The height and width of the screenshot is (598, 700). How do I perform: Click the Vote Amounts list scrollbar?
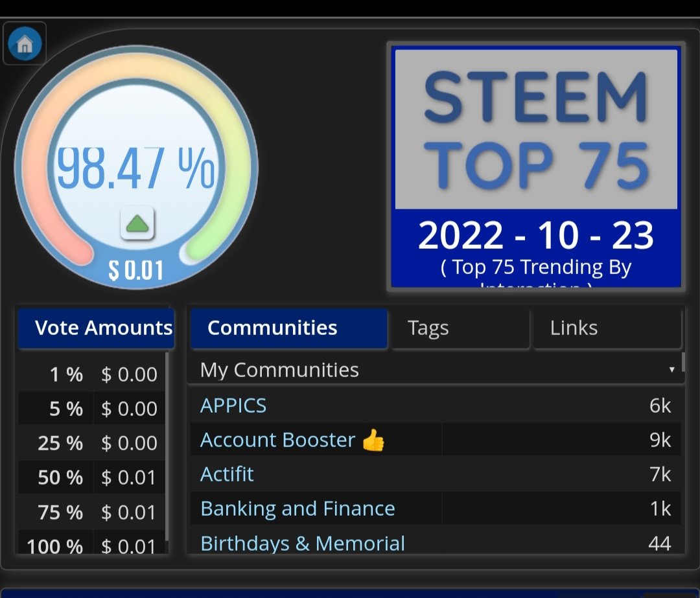tap(167, 446)
